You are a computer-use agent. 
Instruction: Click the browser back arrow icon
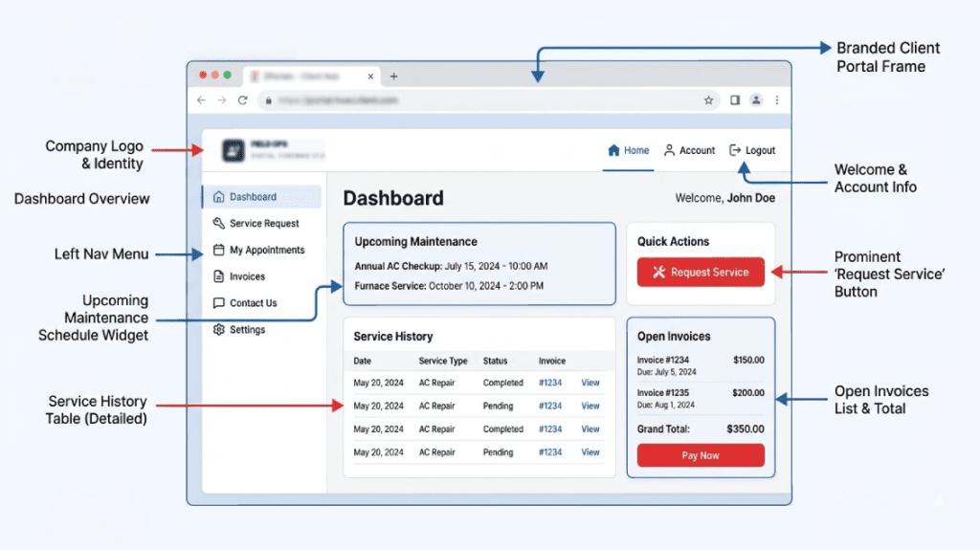coord(201,100)
